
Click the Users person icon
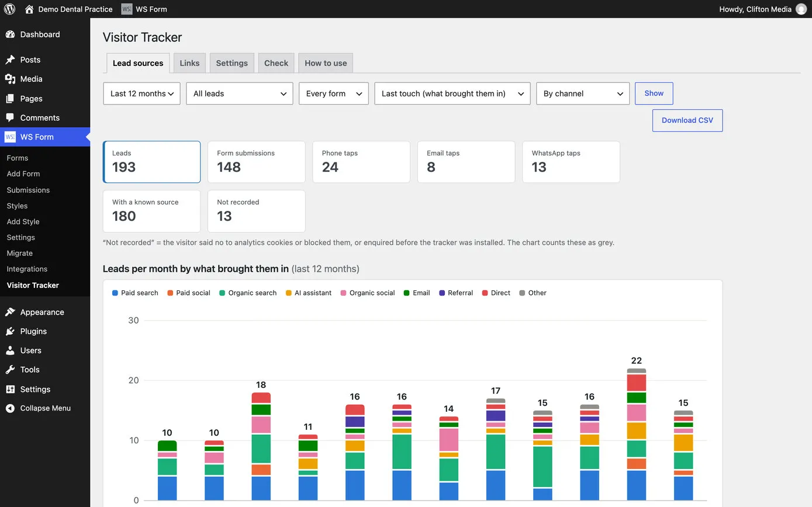10,350
